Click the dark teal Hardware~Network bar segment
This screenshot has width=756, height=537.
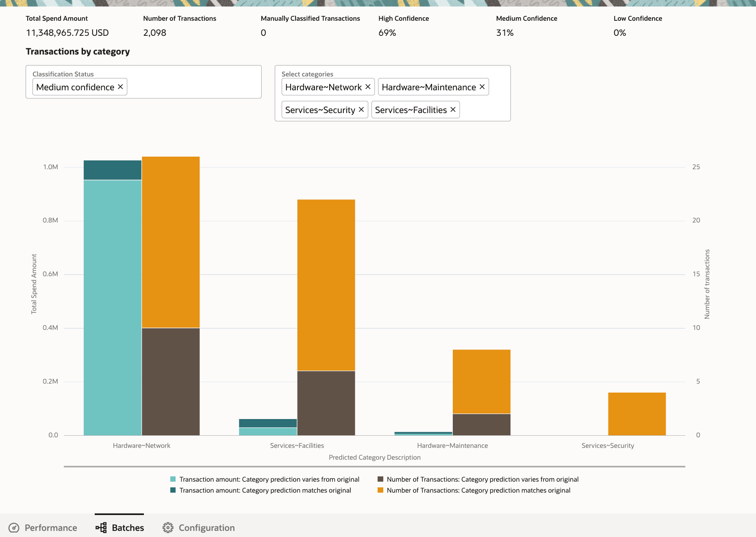coord(113,170)
